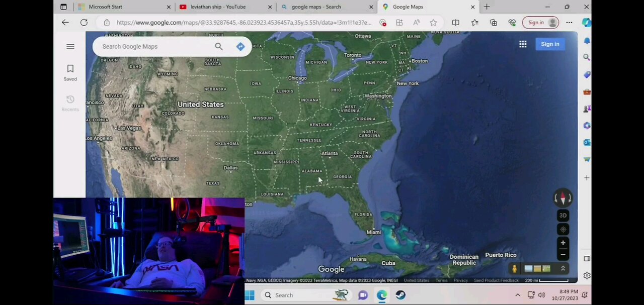Click the United States footer link
Viewport: 644px width, 305px height.
click(417, 280)
